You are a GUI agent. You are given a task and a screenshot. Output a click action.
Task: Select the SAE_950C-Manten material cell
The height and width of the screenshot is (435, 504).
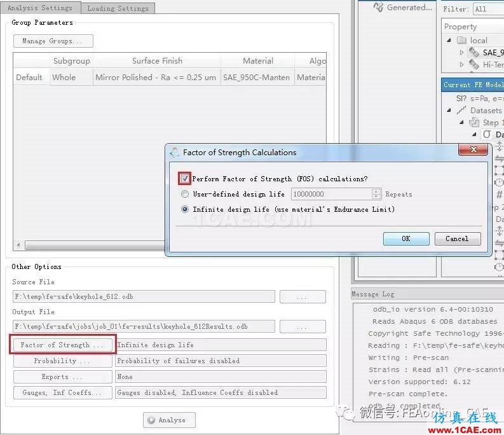click(258, 77)
